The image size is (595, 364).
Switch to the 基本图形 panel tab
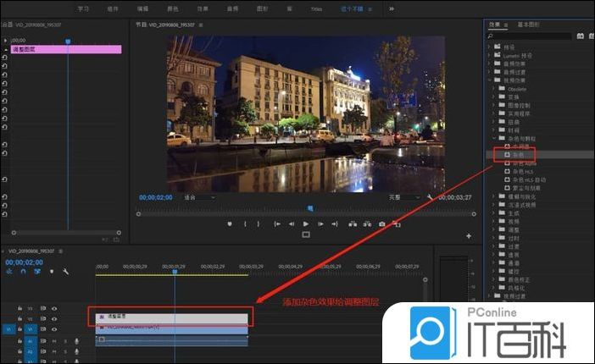pyautogui.click(x=527, y=25)
